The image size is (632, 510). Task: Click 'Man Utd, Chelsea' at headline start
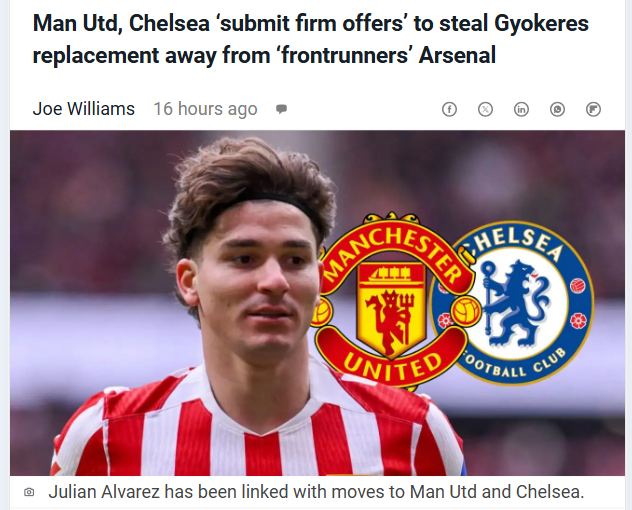click(x=121, y=23)
